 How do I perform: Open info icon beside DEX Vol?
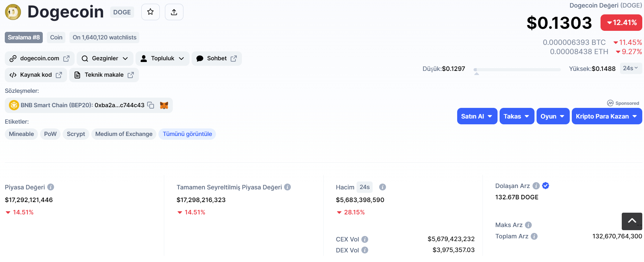coord(365,250)
